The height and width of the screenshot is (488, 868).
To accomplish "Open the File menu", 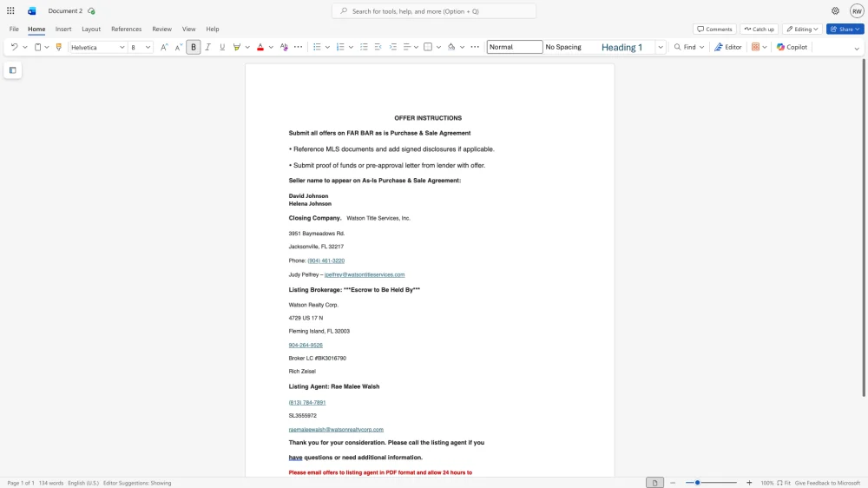I will click(14, 29).
